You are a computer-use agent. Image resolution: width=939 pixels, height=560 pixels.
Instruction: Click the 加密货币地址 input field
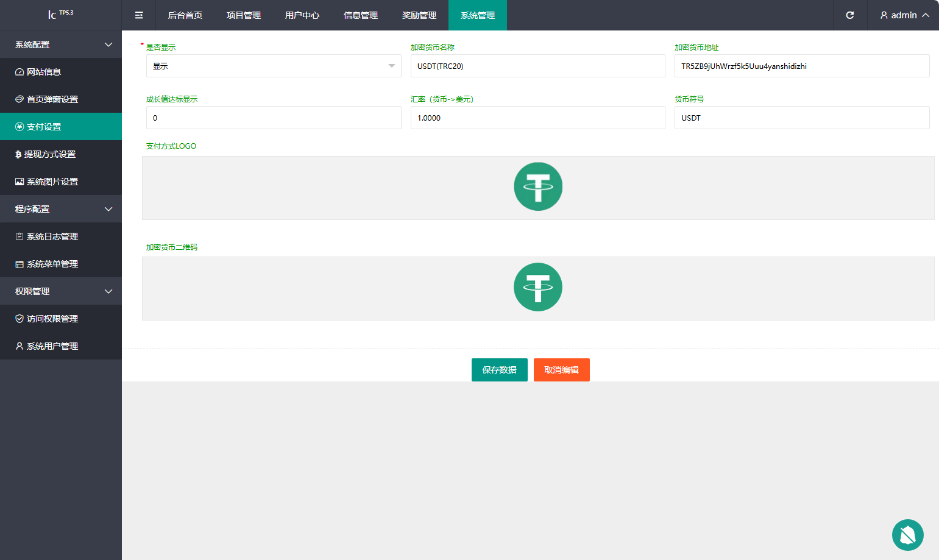[x=802, y=66]
